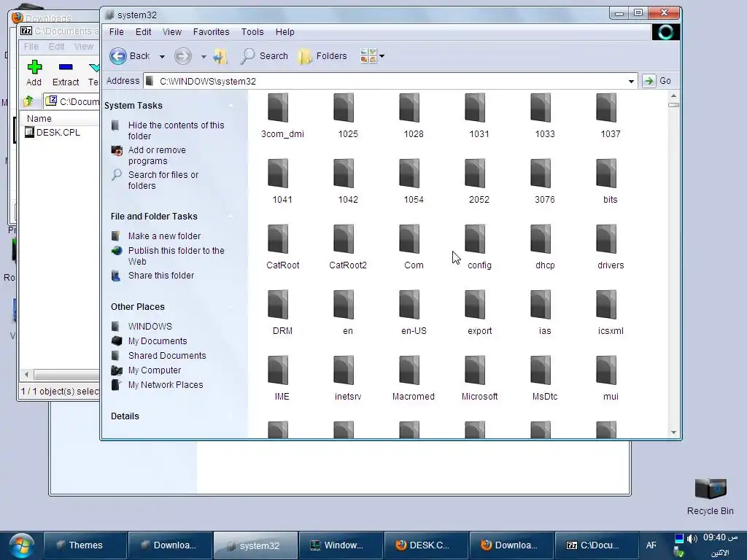Image resolution: width=747 pixels, height=560 pixels.
Task: Click the Views icon in toolbar
Action: click(368, 55)
